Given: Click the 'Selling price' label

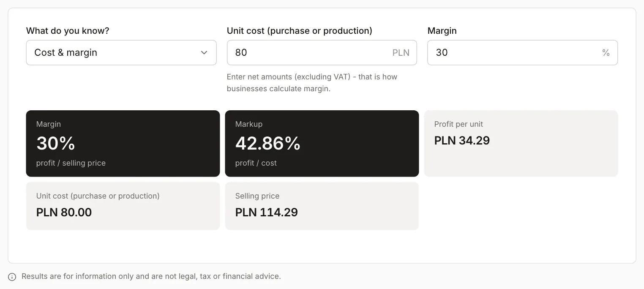Looking at the screenshot, I should coord(257,196).
